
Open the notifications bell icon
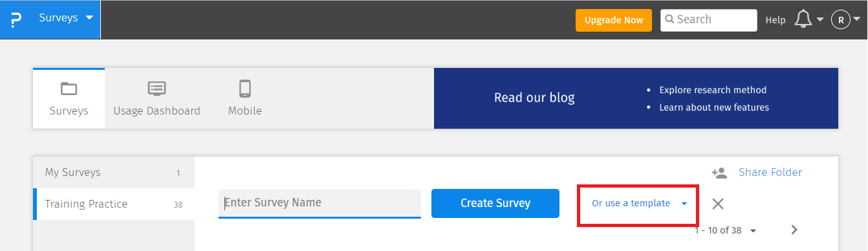(x=803, y=19)
